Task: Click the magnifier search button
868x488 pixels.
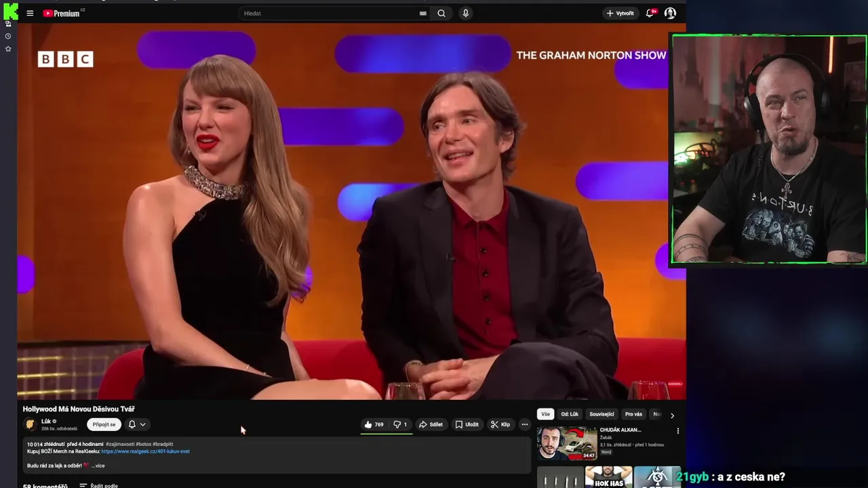Action: [441, 13]
